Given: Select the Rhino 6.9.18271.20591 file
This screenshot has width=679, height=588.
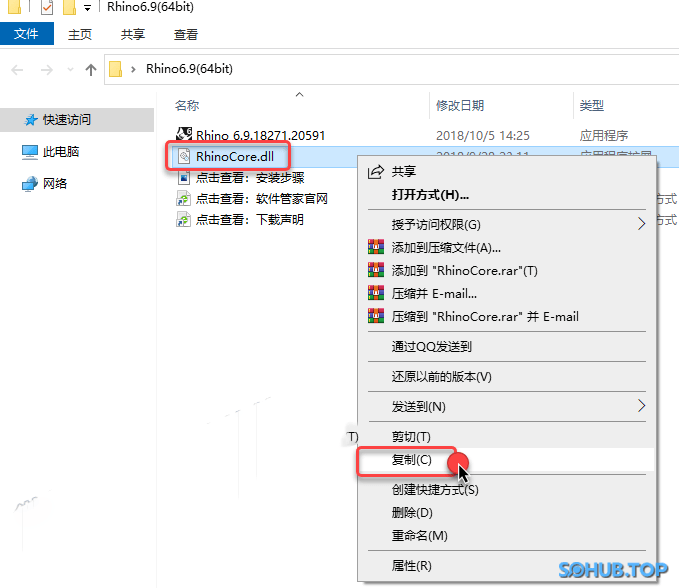Looking at the screenshot, I should [x=260, y=136].
